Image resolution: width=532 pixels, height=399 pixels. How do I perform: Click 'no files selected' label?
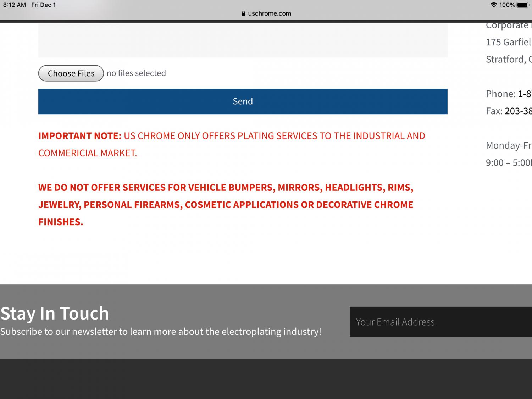[x=136, y=73]
